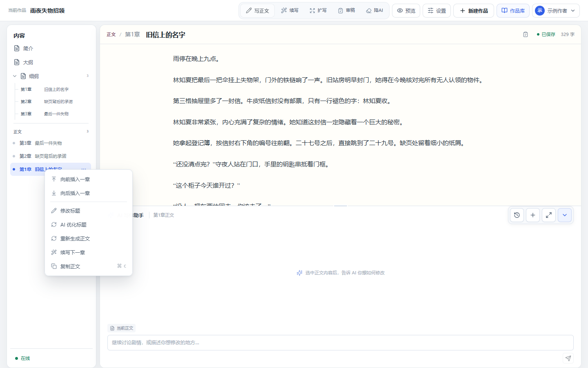Click the more-options dots on 第1章 row
Image resolution: width=588 pixels, height=368 pixels.
click(x=84, y=169)
